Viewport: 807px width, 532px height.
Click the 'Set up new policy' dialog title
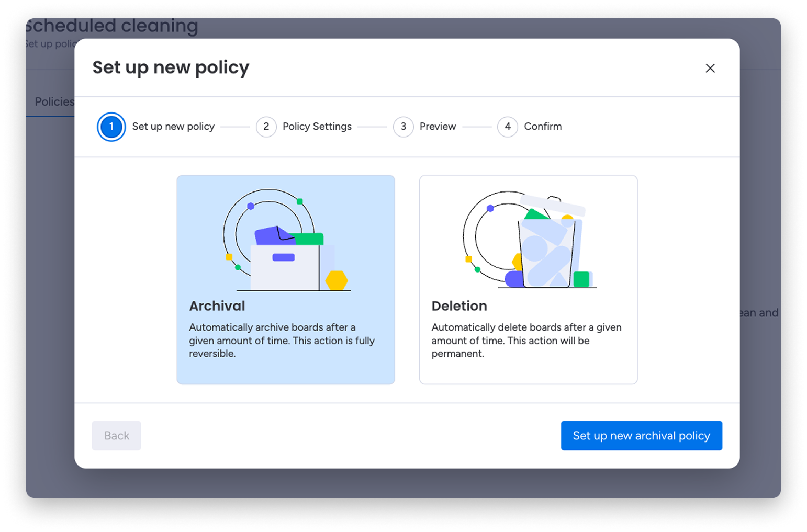coord(171,67)
